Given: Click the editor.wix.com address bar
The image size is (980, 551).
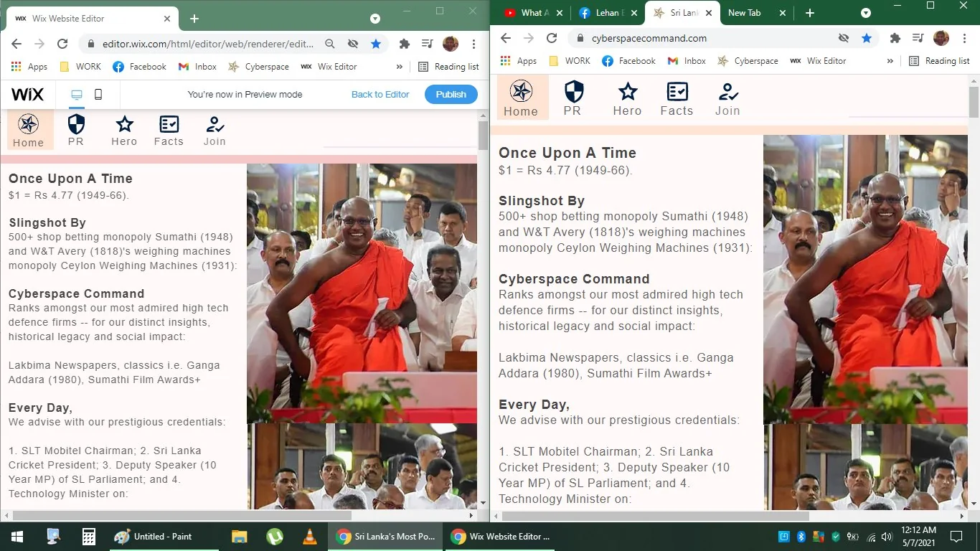Looking at the screenshot, I should pyautogui.click(x=208, y=44).
